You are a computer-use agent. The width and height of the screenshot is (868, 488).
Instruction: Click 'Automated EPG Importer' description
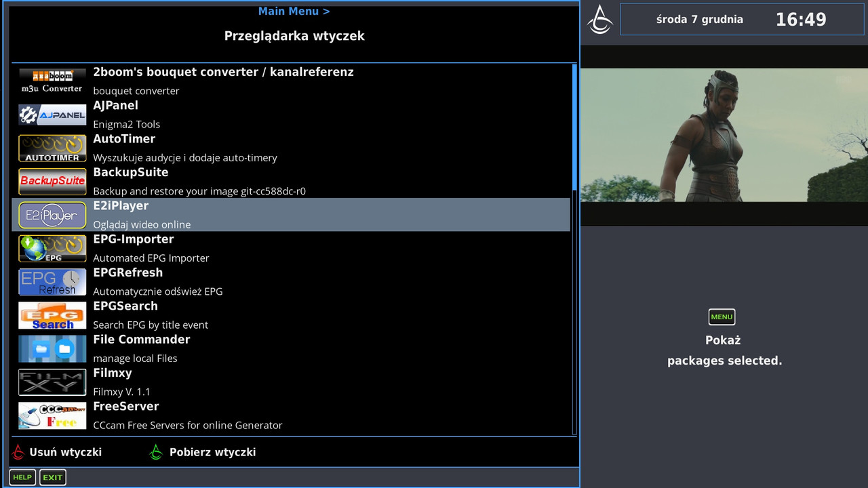tap(151, 258)
